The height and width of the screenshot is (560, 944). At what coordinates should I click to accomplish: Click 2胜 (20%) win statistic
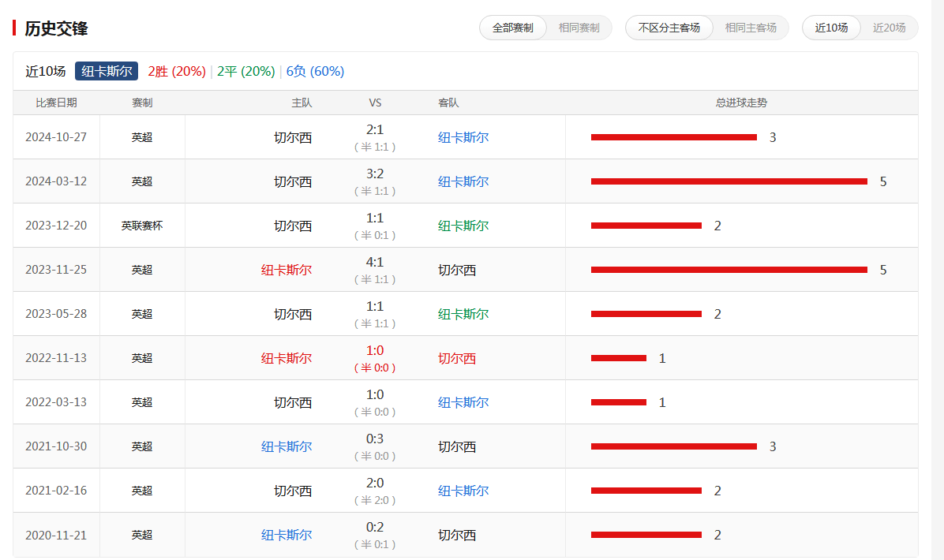tap(177, 71)
